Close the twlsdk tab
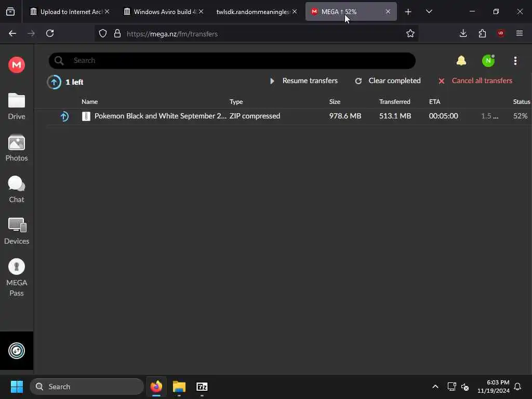Screen dimensions: 532x399 tap(295, 11)
